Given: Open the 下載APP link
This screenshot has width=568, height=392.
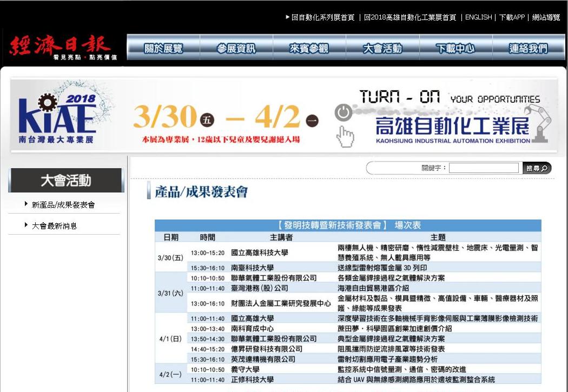Looking at the screenshot, I should pos(512,17).
